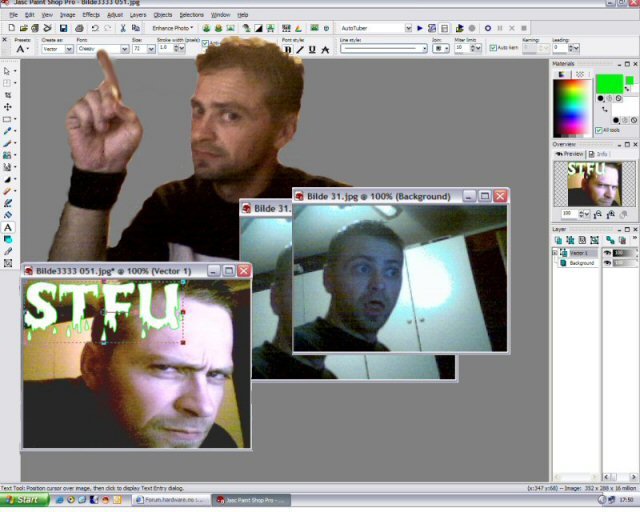Click the zoom out icon in Overview palette
Viewport: 640px width, 512px height.
pyautogui.click(x=598, y=214)
